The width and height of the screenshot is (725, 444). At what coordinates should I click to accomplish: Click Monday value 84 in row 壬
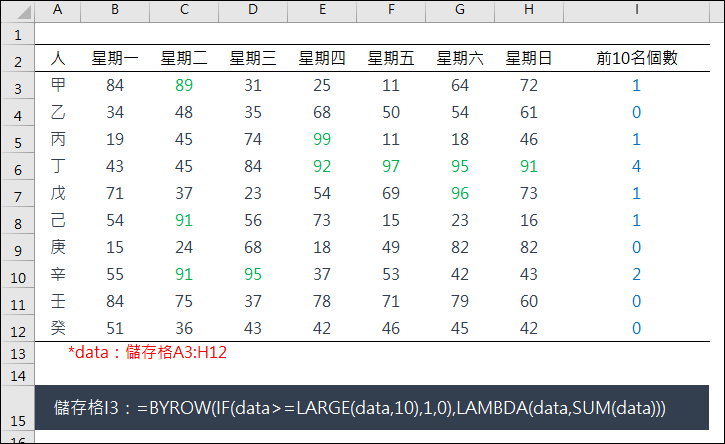click(115, 301)
